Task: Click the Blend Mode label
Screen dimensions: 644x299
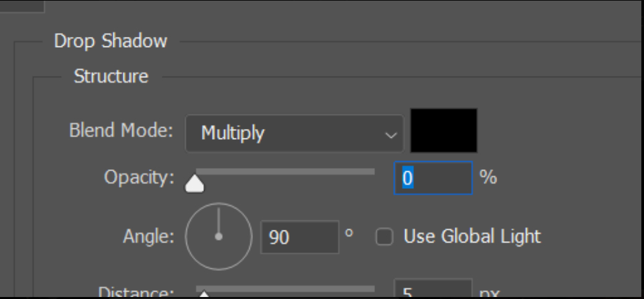Action: pos(121,130)
